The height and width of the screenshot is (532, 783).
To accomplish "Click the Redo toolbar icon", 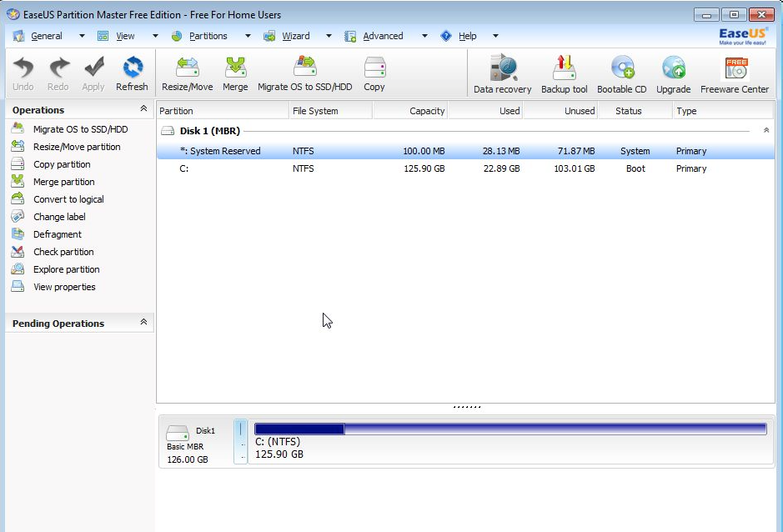I will (58, 73).
